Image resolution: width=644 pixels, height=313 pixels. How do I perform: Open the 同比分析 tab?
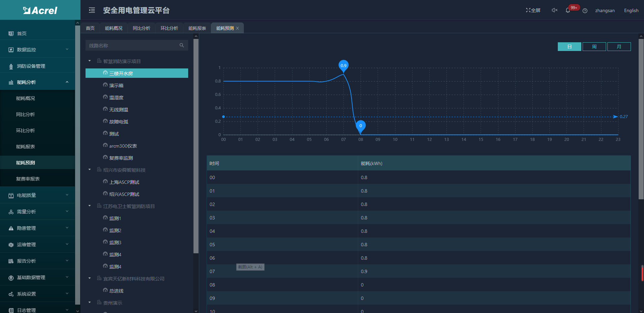(x=141, y=28)
